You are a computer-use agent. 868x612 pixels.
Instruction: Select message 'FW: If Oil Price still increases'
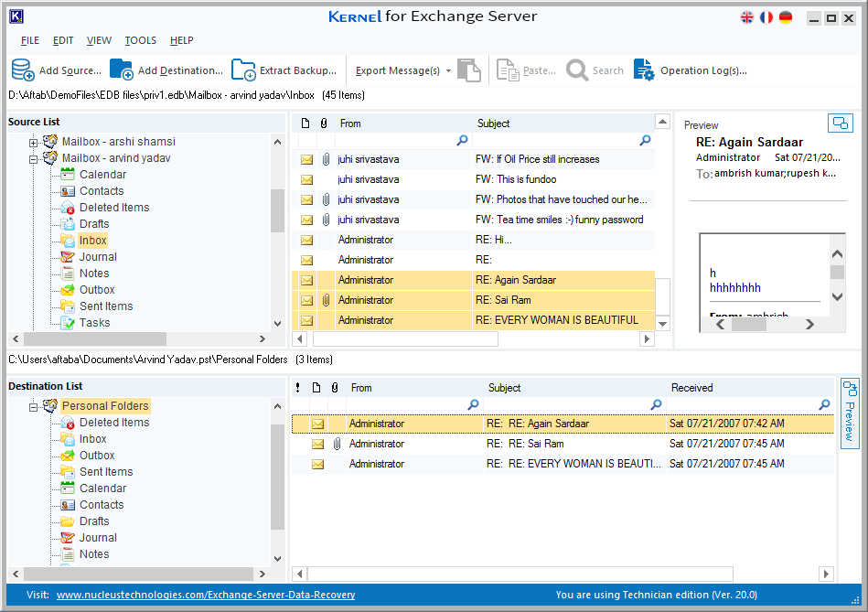473,159
